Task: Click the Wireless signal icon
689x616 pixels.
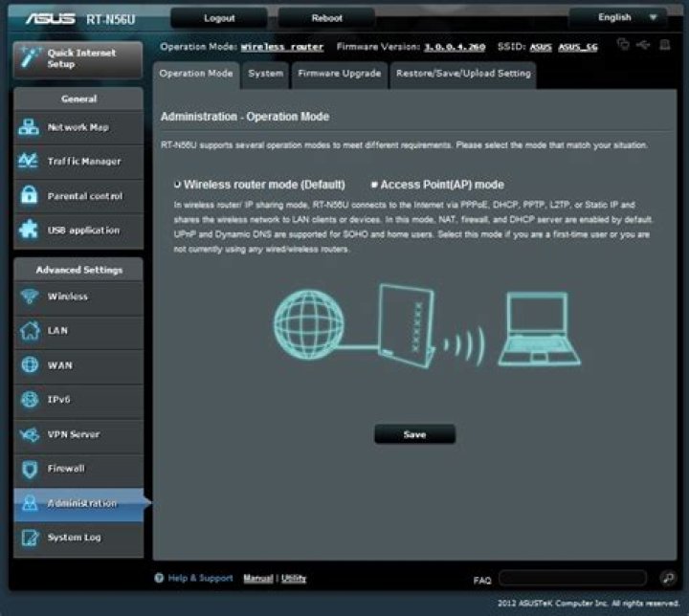Action: [x=30, y=297]
